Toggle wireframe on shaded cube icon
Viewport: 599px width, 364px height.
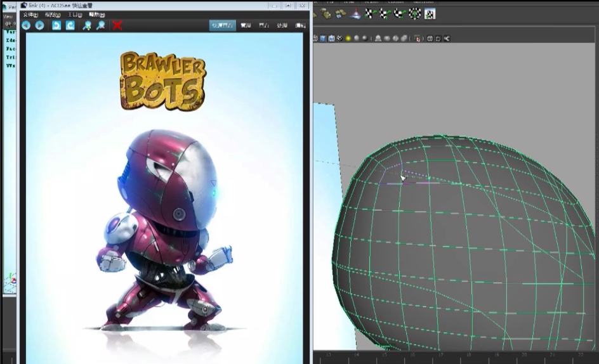pos(331,39)
